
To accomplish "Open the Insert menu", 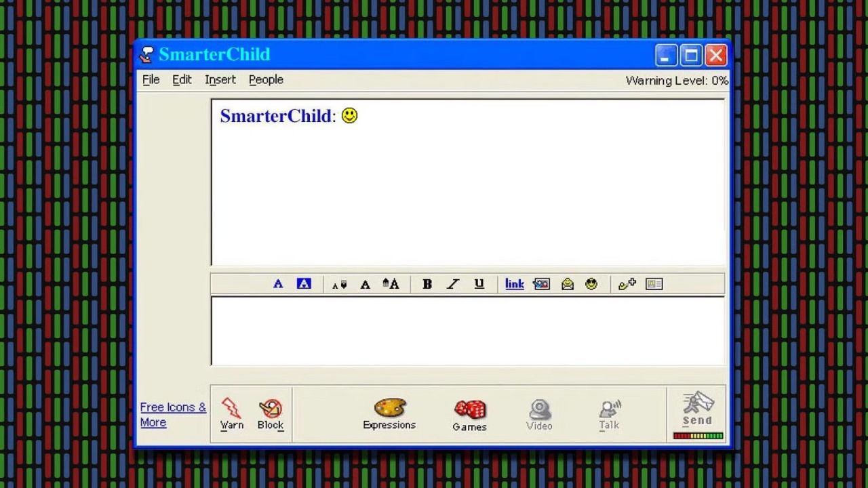I will [x=220, y=80].
